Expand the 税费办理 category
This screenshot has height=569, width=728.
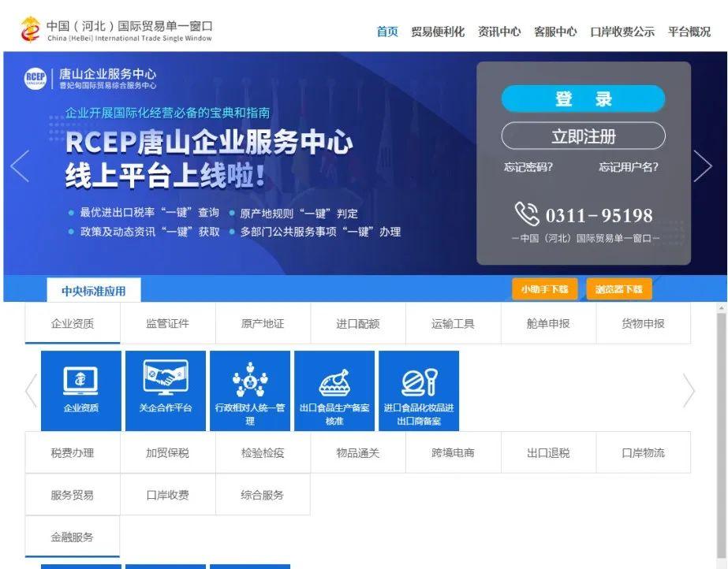tap(73, 452)
